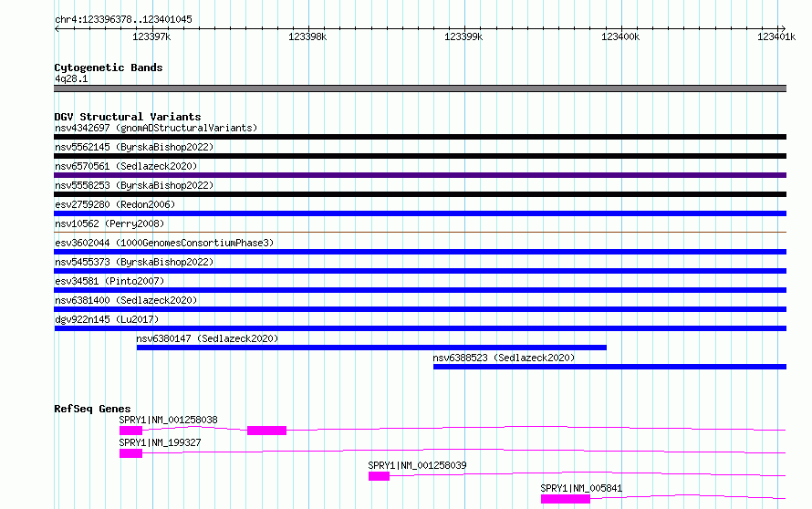Image resolution: width=812 pixels, height=509 pixels.
Task: Click the SPRY1|NM_001258038 transcript label
Action: [x=168, y=420]
